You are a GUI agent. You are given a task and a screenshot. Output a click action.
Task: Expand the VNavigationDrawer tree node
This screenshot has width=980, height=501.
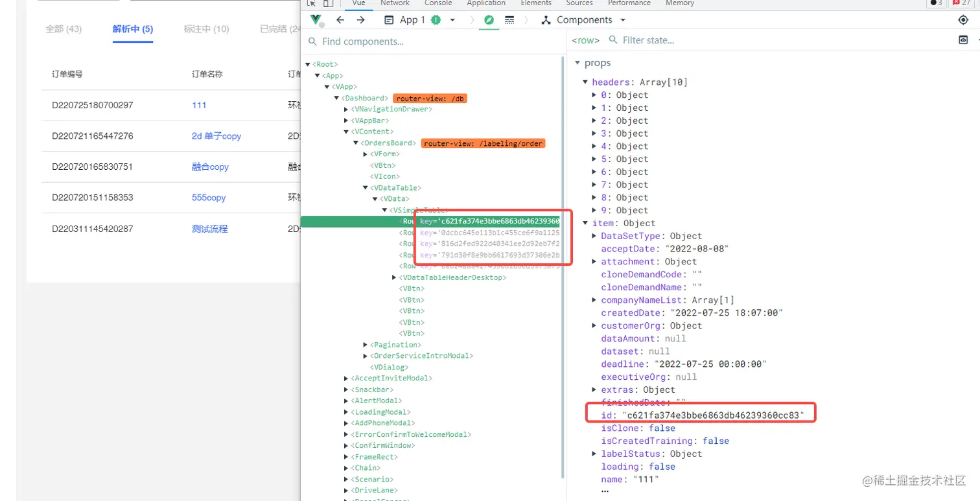point(345,110)
